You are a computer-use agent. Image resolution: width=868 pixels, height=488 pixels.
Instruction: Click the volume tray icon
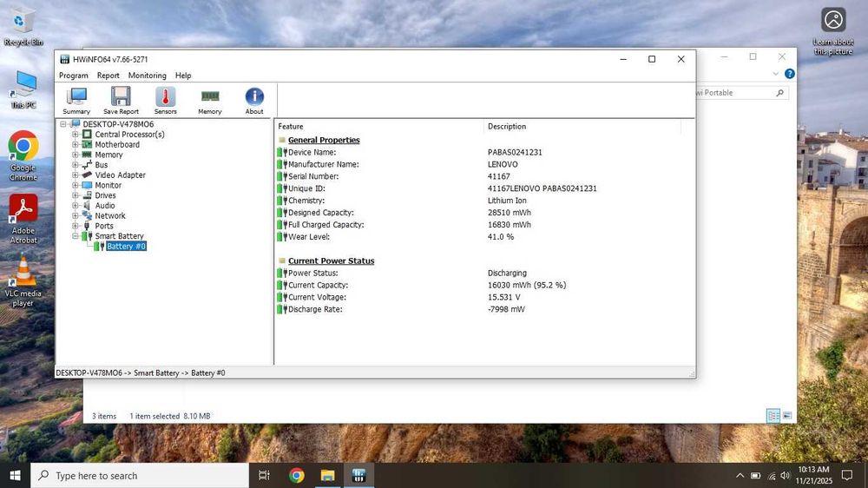point(785,475)
